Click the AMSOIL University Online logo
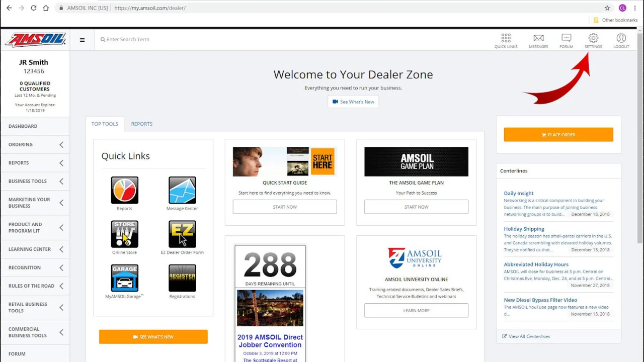This screenshot has height=362, width=644. click(416, 258)
